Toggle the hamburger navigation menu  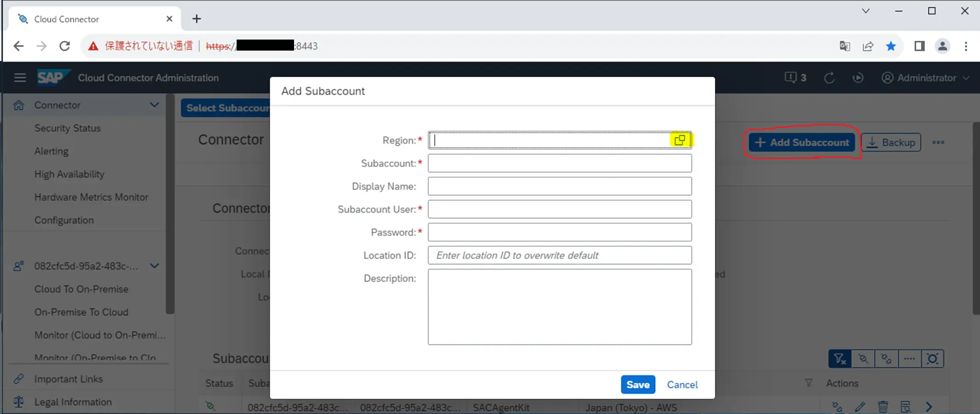coord(20,78)
